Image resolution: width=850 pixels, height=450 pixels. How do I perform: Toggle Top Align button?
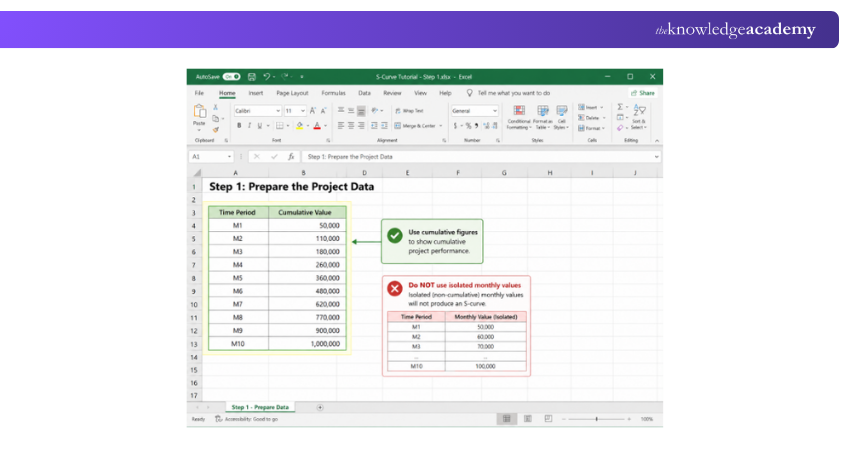[341, 110]
